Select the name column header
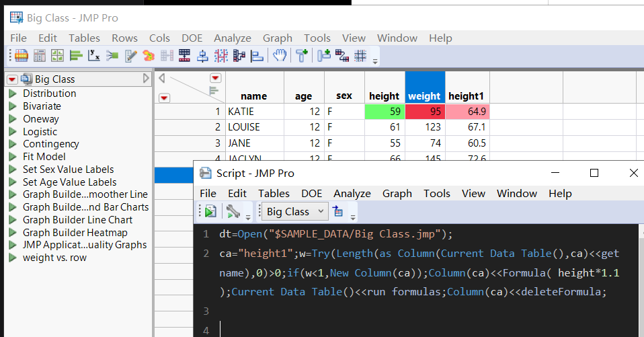The width and height of the screenshot is (644, 337). click(x=254, y=87)
